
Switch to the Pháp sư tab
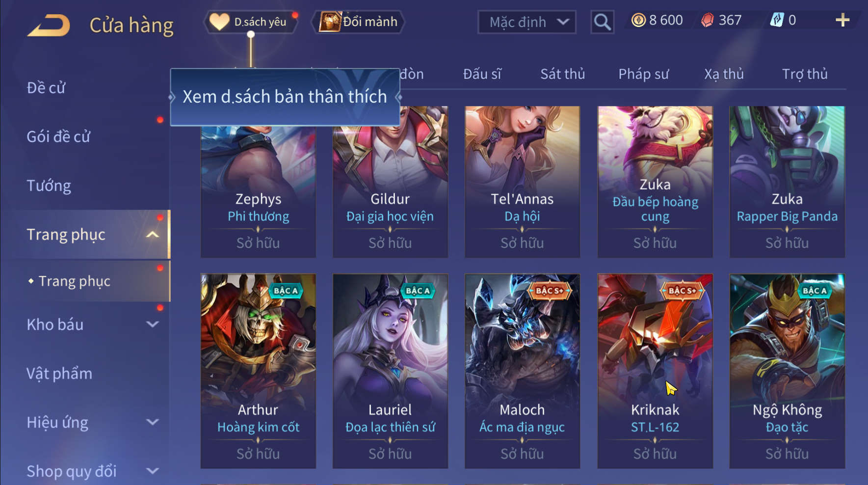pyautogui.click(x=643, y=74)
